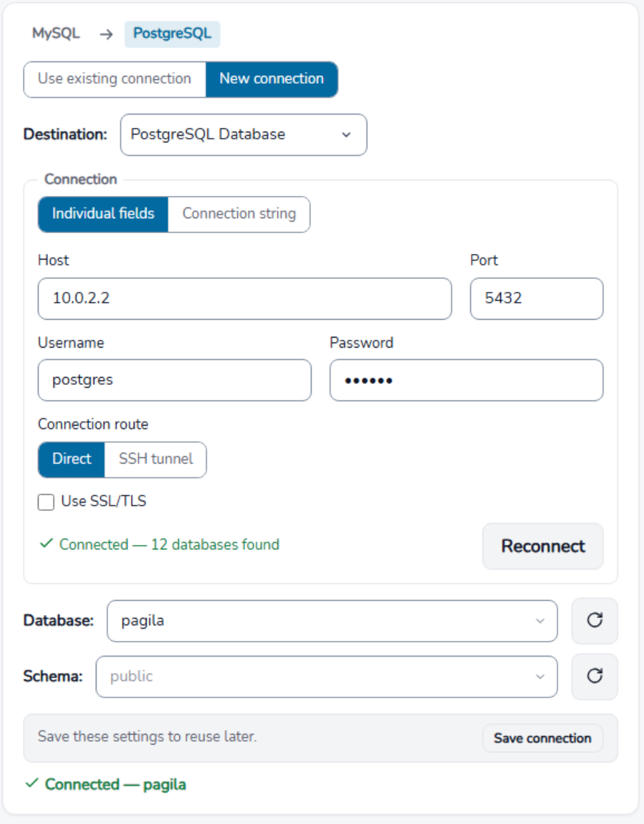Click the arrow between MySQL and PostgreSQL

click(106, 34)
